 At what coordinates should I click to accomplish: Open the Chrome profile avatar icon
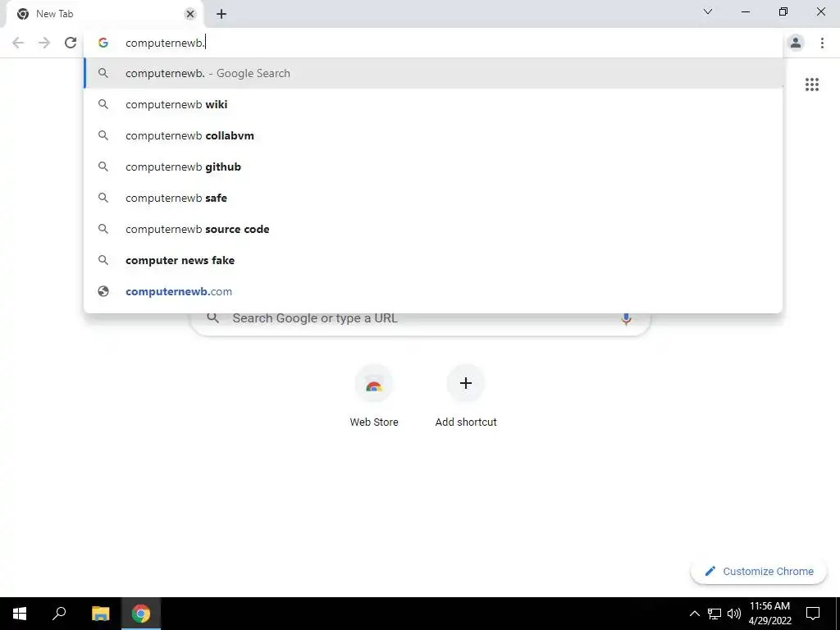796,43
